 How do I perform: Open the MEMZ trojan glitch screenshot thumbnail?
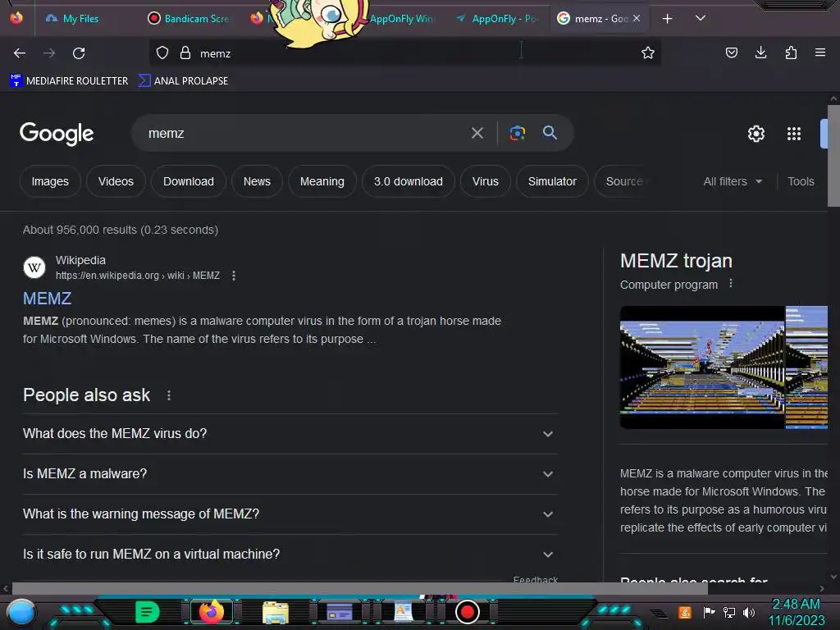[702, 367]
